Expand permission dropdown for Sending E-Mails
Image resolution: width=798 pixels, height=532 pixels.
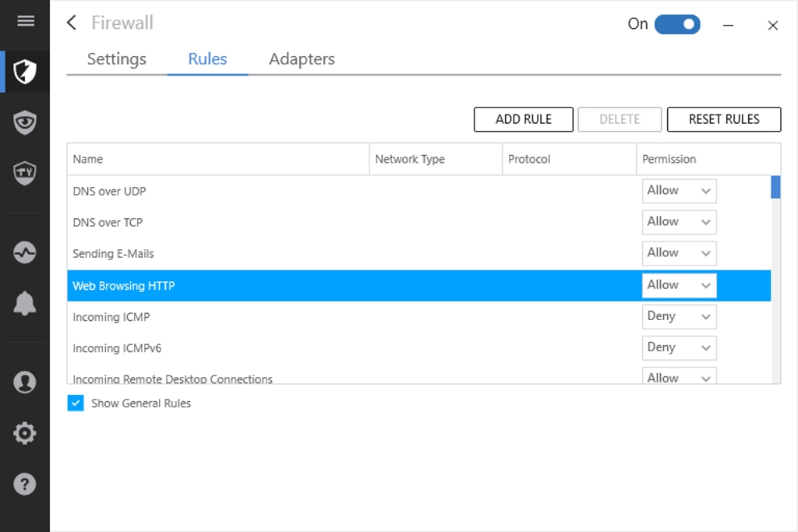[x=679, y=253]
